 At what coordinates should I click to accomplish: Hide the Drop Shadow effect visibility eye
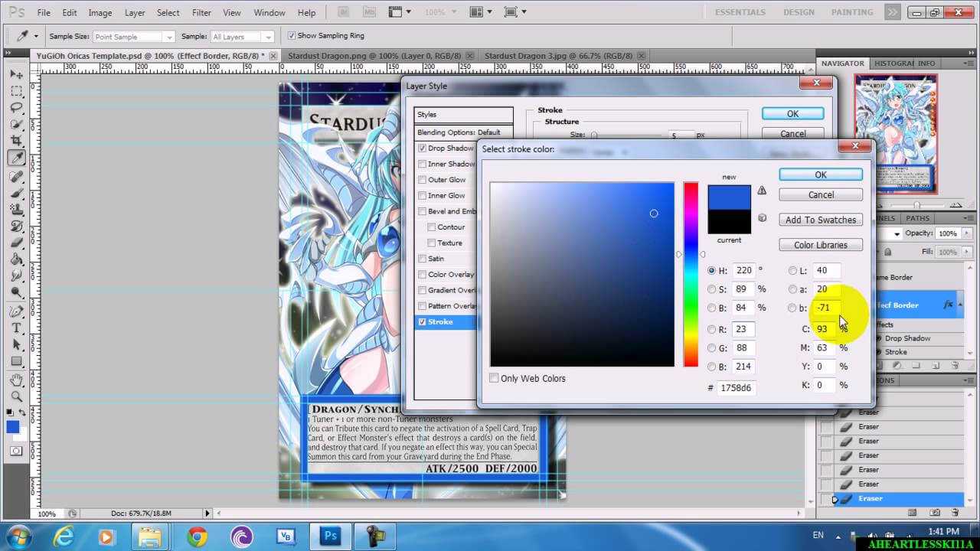click(x=880, y=338)
